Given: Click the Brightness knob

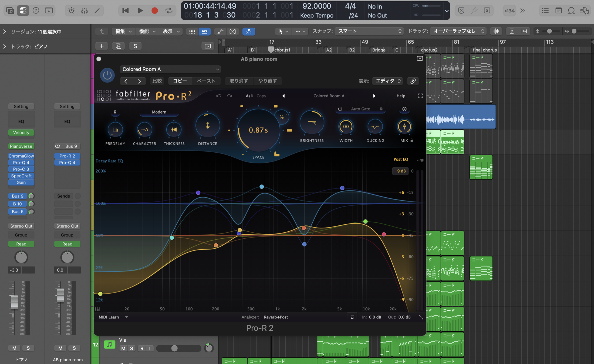Looking at the screenshot, I should click(x=312, y=122).
